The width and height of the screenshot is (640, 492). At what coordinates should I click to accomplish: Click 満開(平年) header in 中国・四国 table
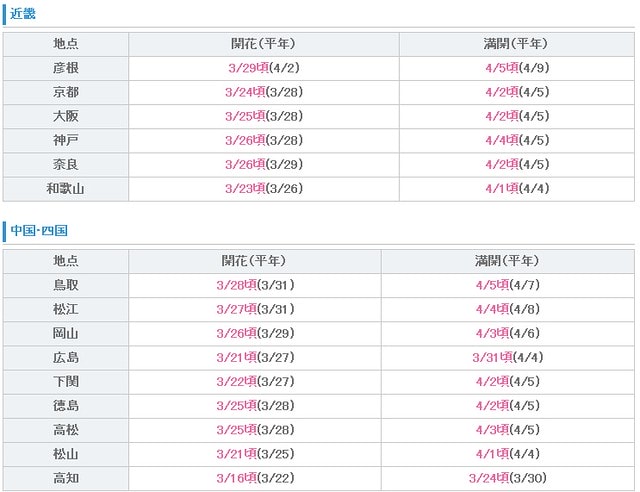click(507, 261)
